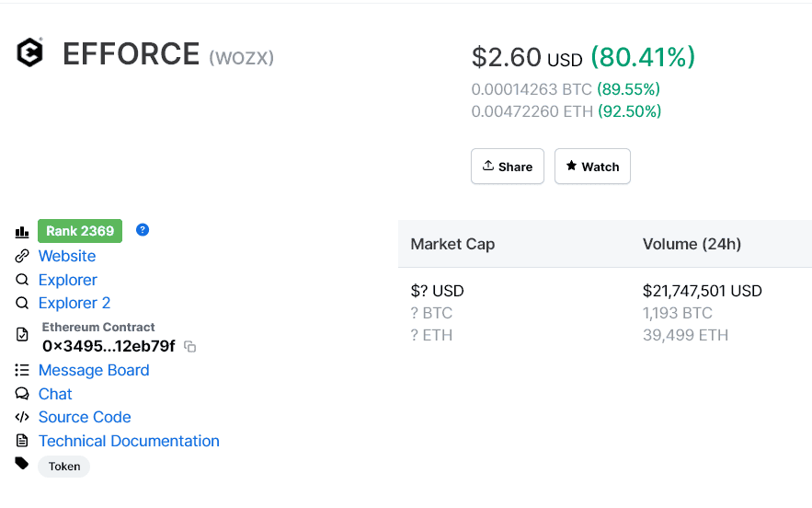
Task: Click the EFFORCE title text
Action: [131, 54]
